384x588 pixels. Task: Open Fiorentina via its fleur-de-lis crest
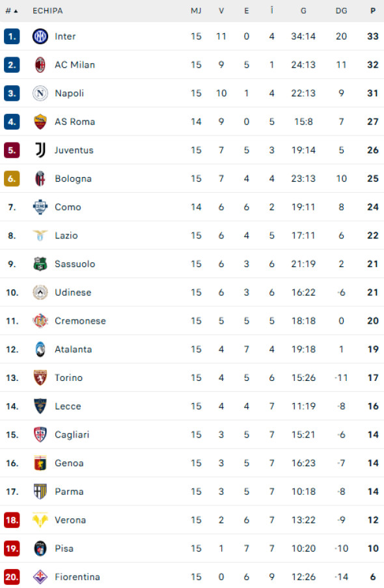click(41, 577)
